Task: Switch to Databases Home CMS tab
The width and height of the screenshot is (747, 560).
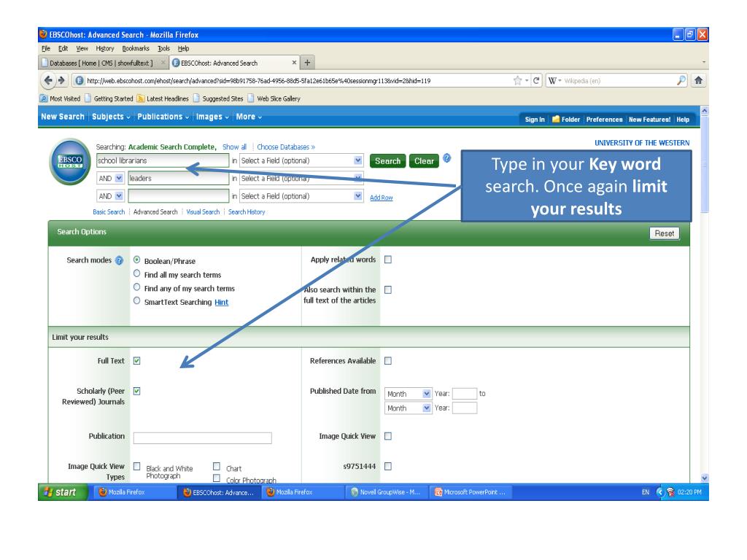Action: click(x=101, y=63)
